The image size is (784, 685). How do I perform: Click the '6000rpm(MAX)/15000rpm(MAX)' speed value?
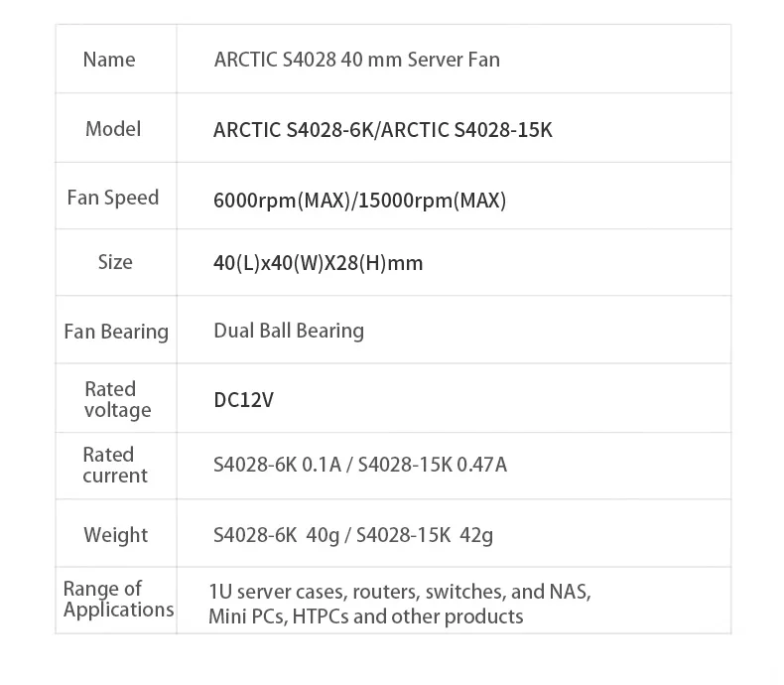[360, 201]
